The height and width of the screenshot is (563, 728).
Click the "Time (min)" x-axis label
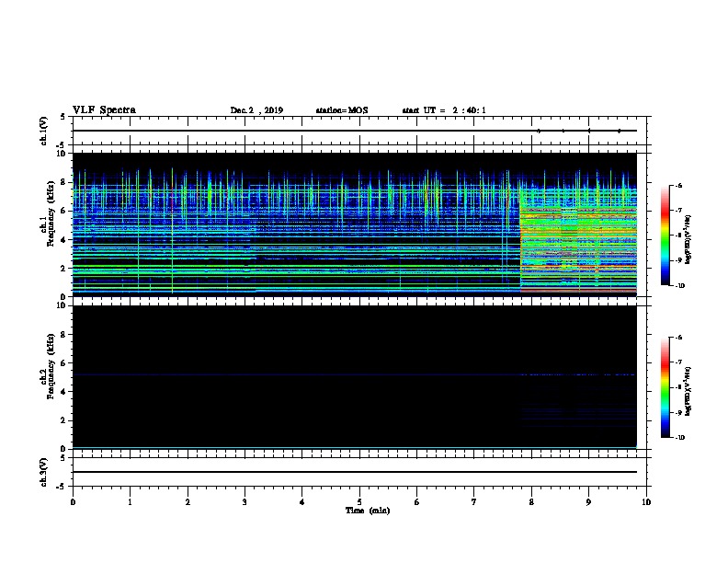tap(368, 511)
